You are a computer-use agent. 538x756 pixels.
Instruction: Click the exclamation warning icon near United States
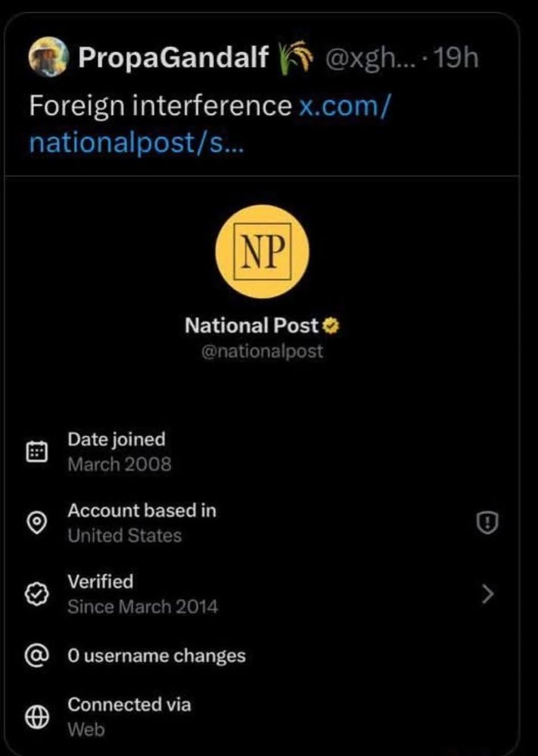point(487,522)
